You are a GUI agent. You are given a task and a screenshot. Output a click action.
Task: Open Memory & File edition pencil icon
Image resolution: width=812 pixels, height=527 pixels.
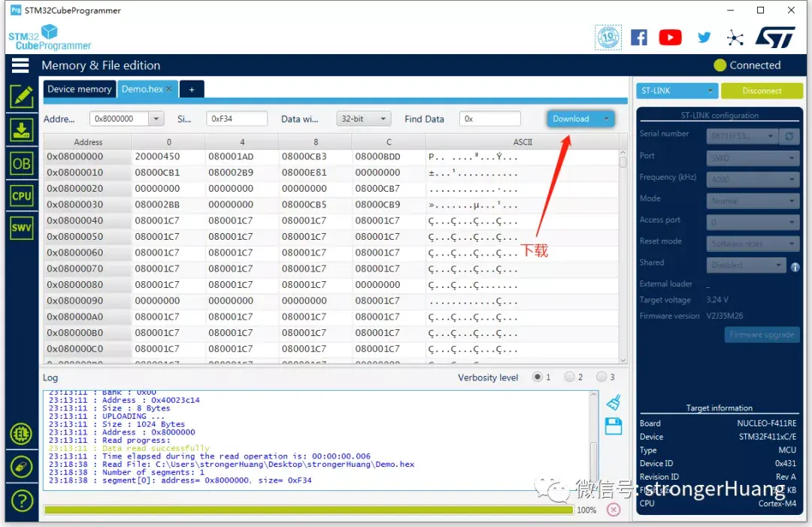(x=21, y=97)
